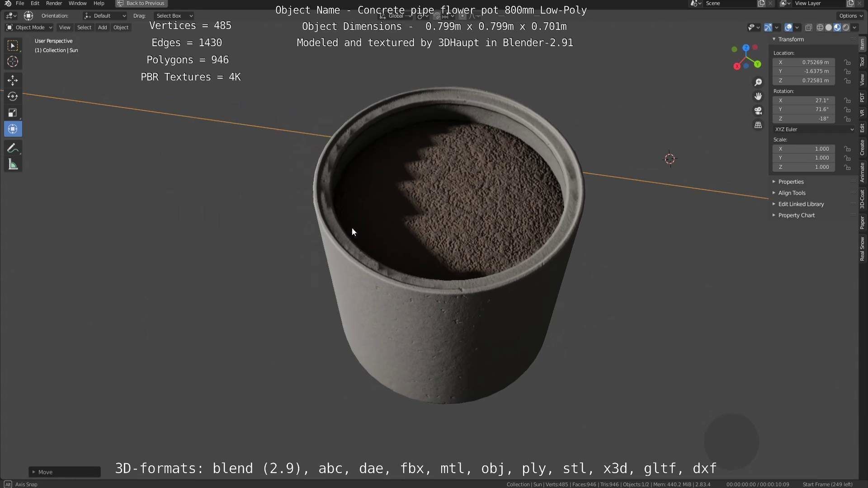Choose the Rotate tool
This screenshot has width=868, height=488.
pyautogui.click(x=13, y=97)
